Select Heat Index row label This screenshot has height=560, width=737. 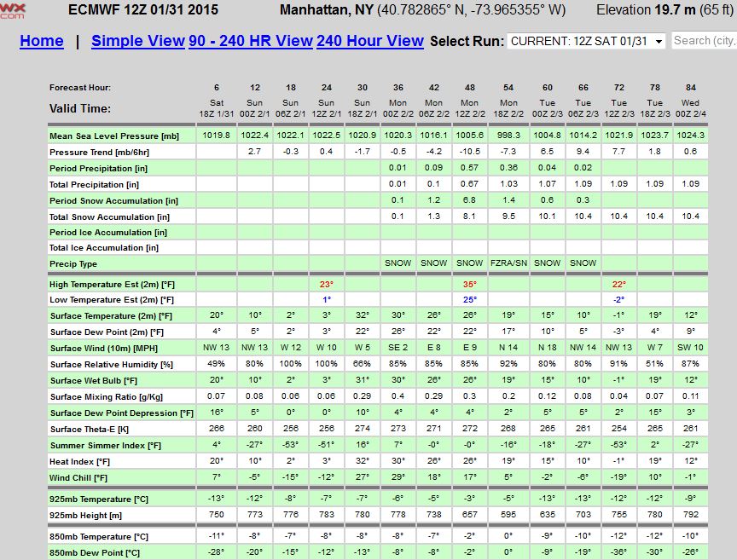pyautogui.click(x=79, y=462)
